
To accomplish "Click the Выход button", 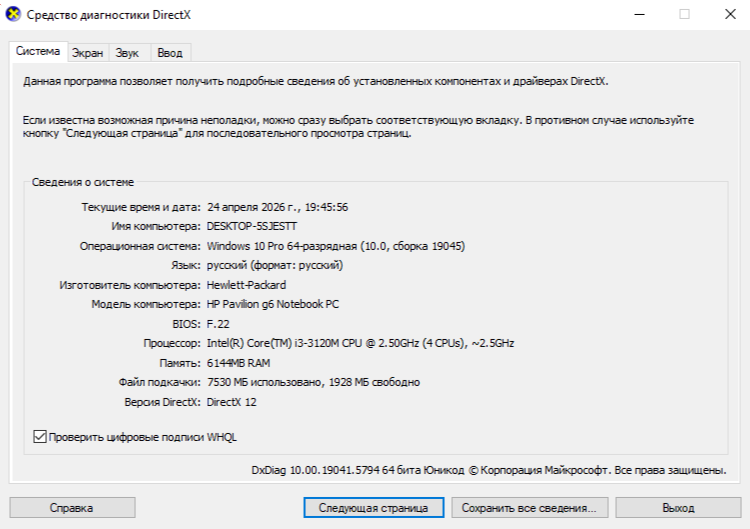I will (x=678, y=507).
